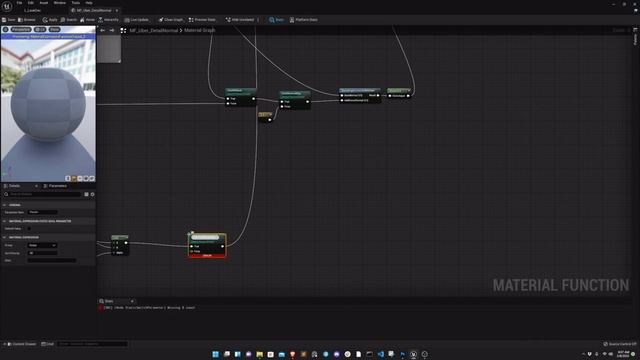The image size is (640, 360).
Task: Open the Perspective view dropdown
Action: coord(21,29)
